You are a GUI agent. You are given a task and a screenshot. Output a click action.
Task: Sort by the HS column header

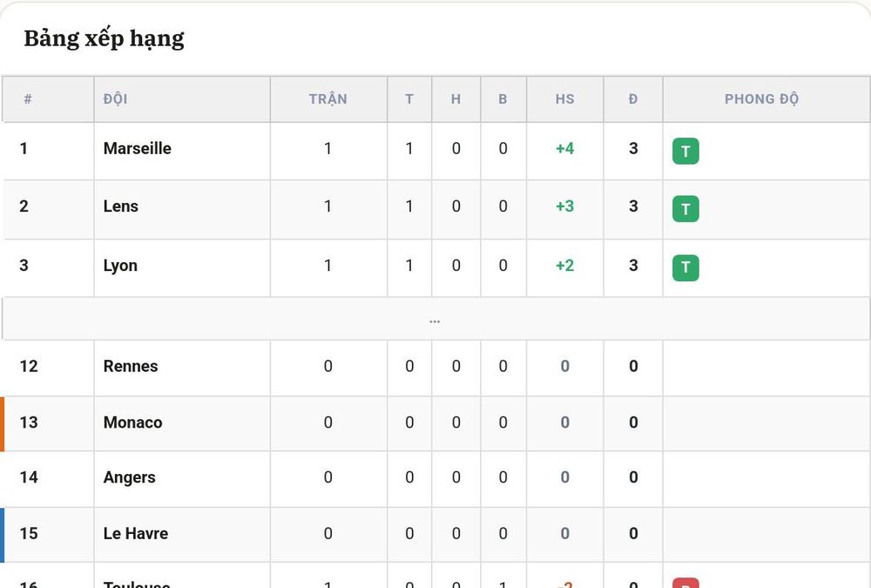565,99
